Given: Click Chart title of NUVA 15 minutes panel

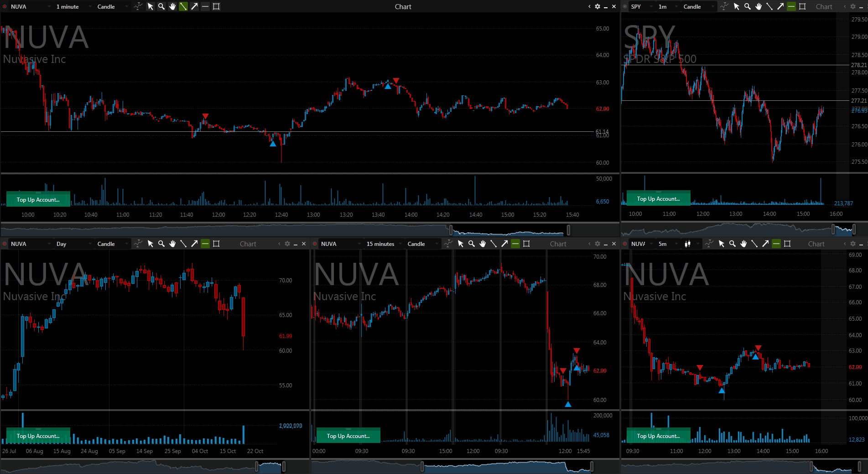Looking at the screenshot, I should click(558, 244).
